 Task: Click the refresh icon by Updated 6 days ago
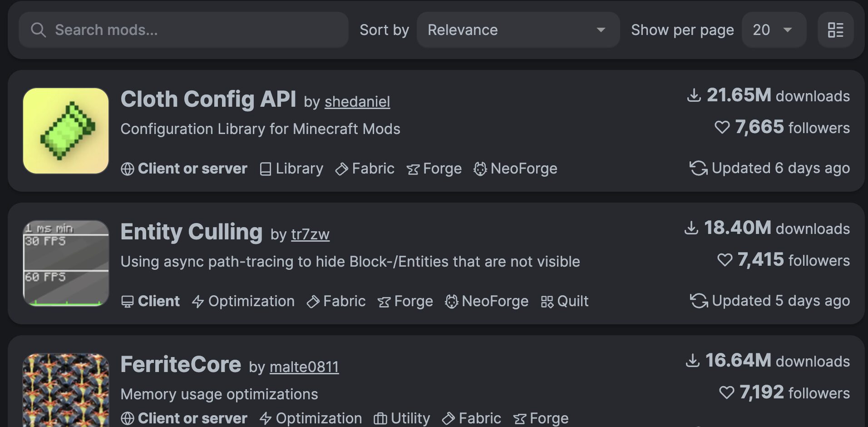(699, 168)
